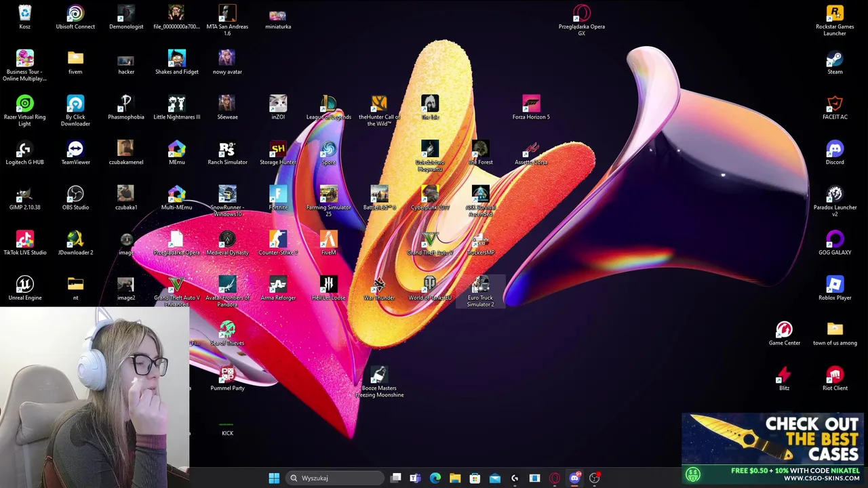This screenshot has height=488, width=868.
Task: Launch Euro Truck Simulator 2 shortcut
Action: pyautogui.click(x=480, y=291)
